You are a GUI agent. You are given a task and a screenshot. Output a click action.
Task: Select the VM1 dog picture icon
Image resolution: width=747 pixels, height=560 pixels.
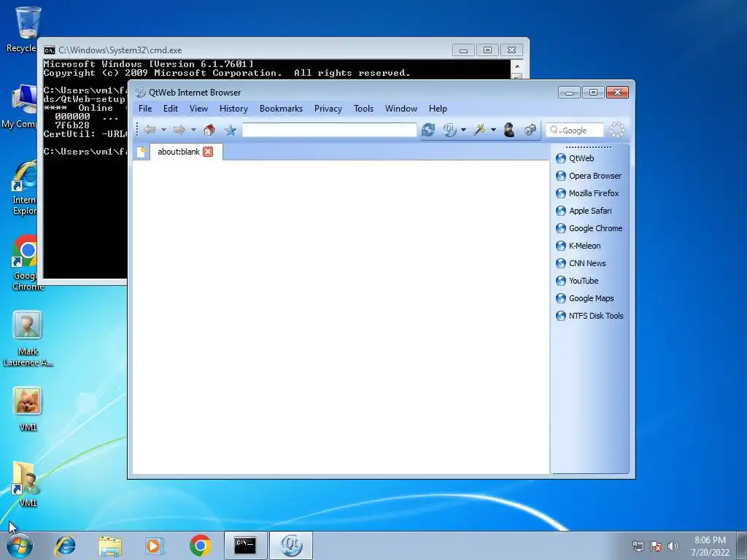(28, 409)
